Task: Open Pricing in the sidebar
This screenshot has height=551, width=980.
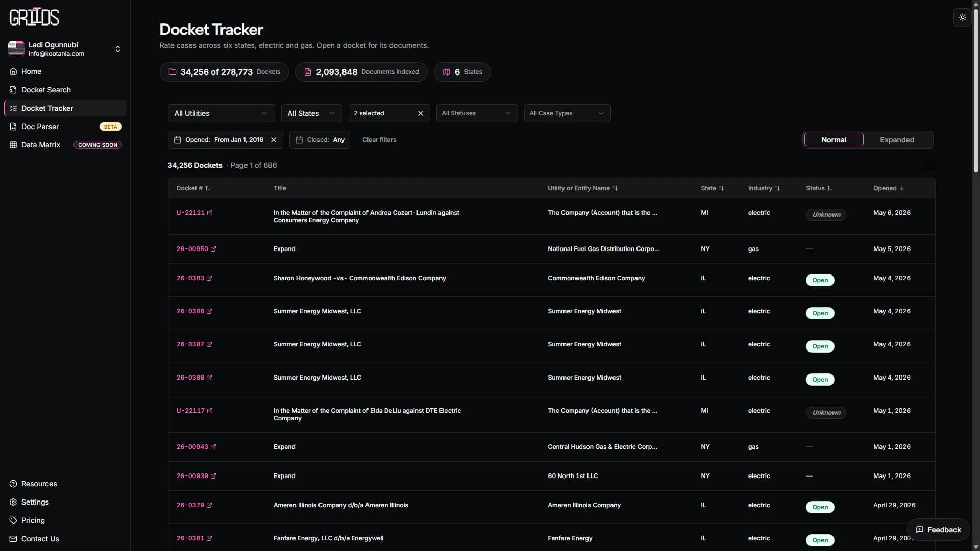Action: (65, 520)
